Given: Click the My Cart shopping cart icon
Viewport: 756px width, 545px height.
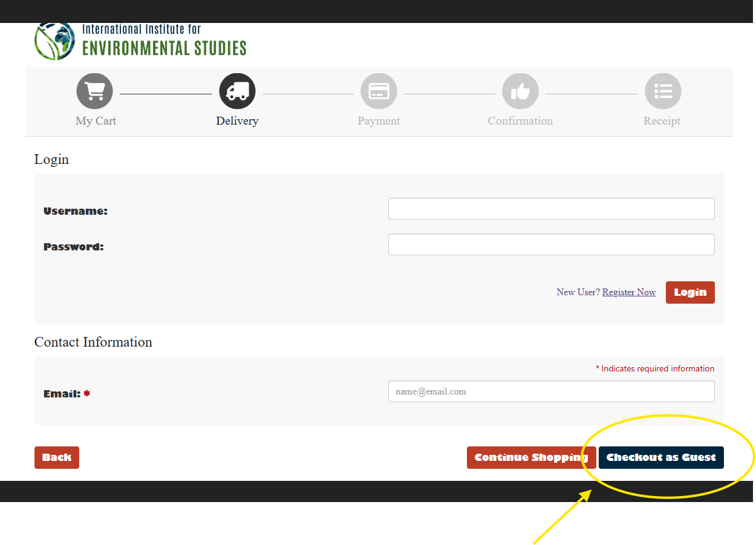Looking at the screenshot, I should 95,91.
